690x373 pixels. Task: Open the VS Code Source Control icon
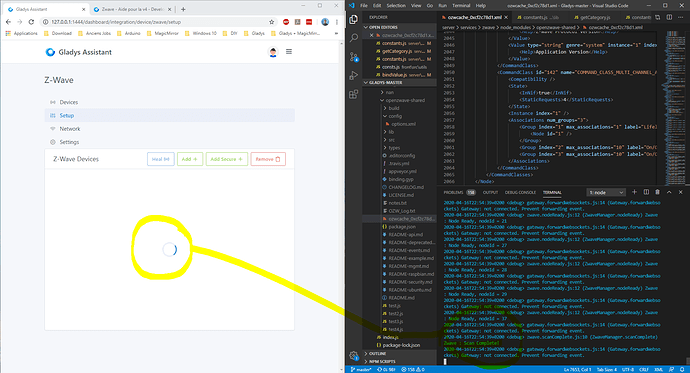pyautogui.click(x=353, y=57)
